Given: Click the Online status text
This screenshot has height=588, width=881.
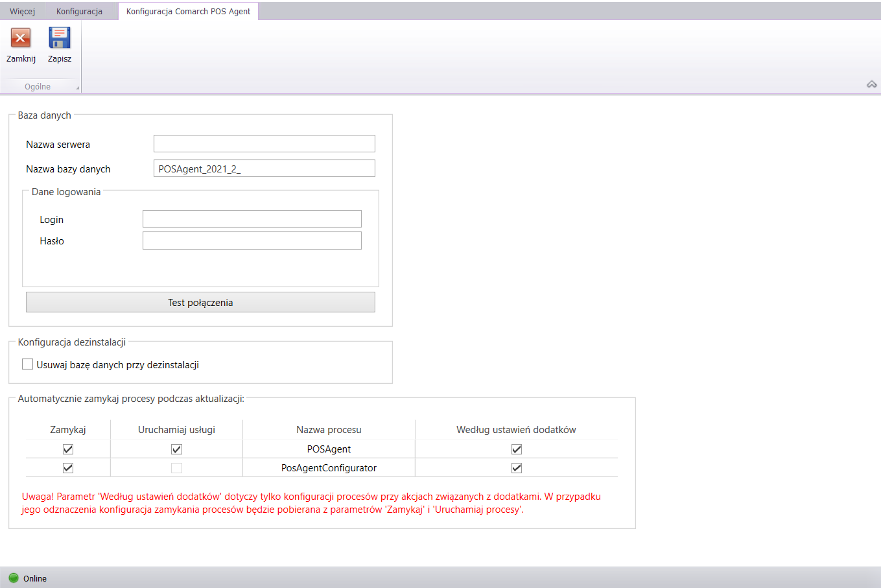Looking at the screenshot, I should point(35,578).
